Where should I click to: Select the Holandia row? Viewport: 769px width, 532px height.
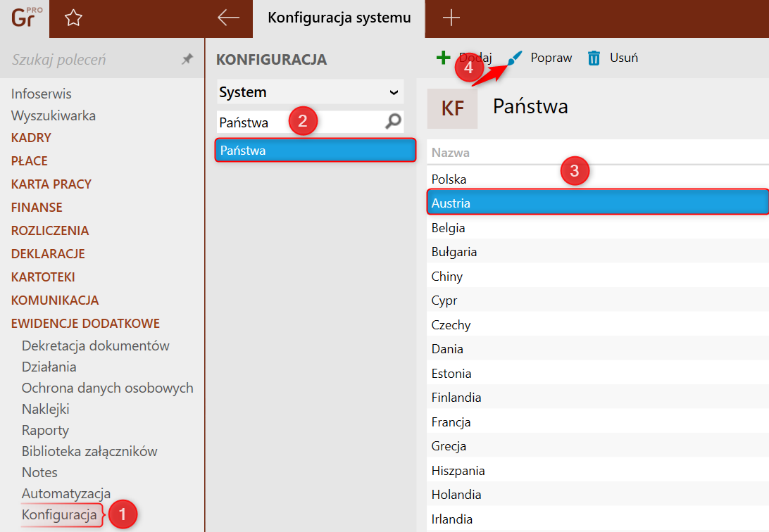(x=598, y=494)
